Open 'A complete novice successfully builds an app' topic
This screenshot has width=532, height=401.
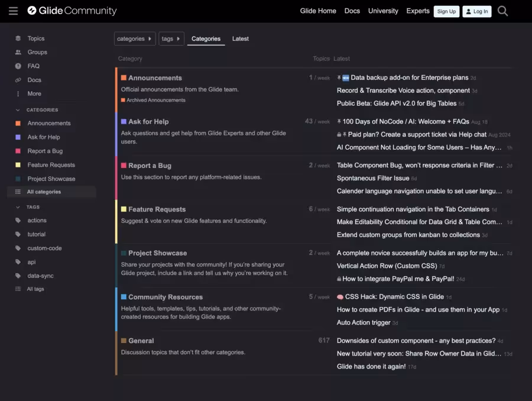tap(420, 253)
